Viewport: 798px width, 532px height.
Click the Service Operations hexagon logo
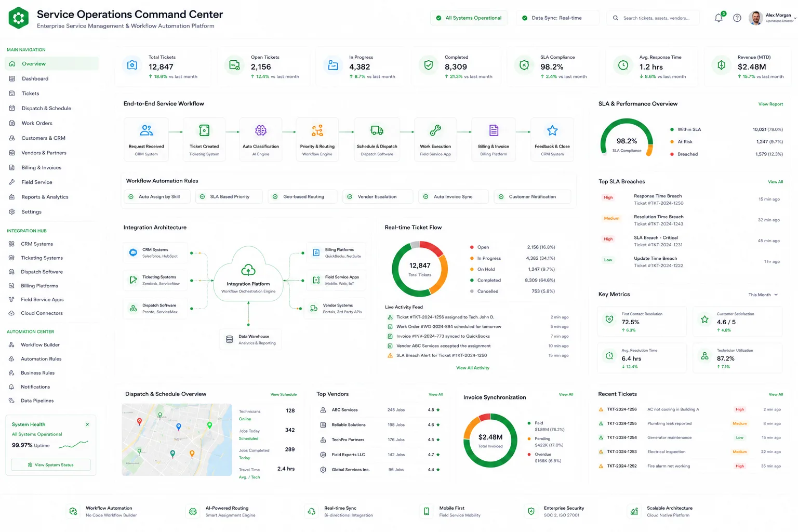pos(19,18)
